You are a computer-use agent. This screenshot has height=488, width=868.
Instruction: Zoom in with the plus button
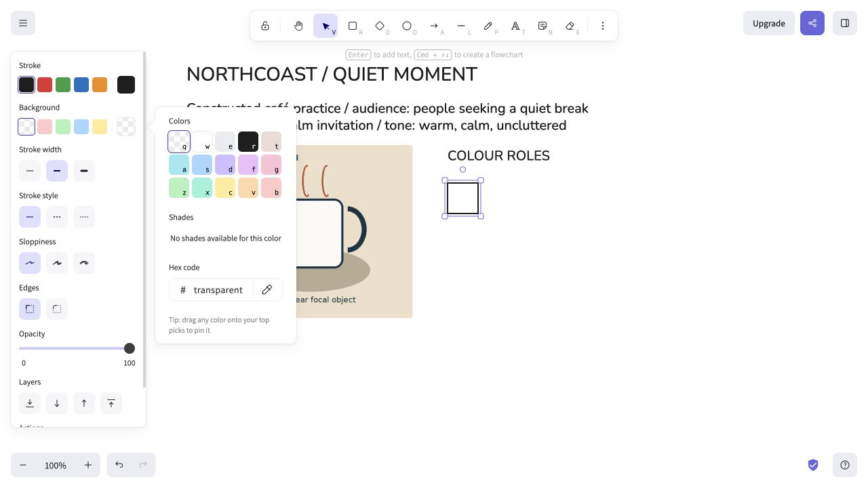click(x=88, y=465)
